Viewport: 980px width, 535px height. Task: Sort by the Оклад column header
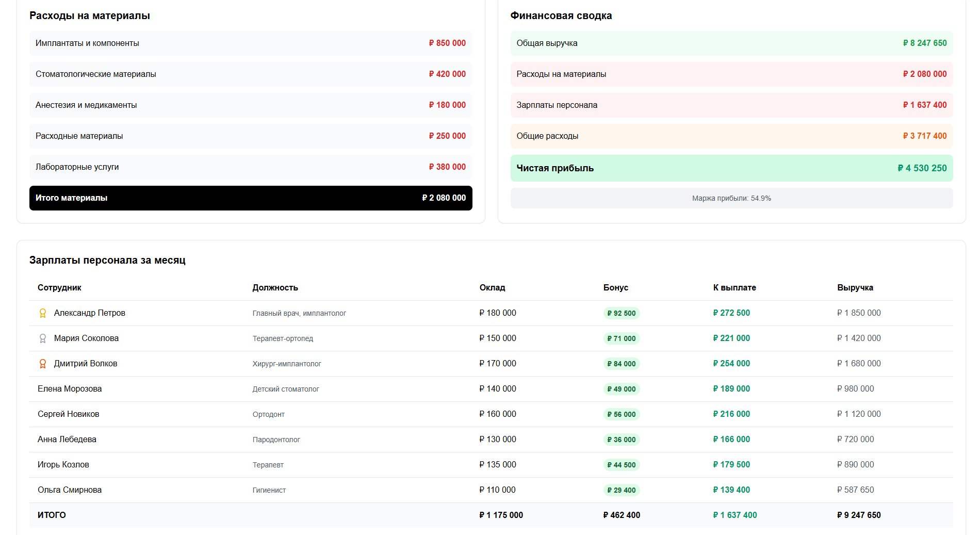point(492,287)
